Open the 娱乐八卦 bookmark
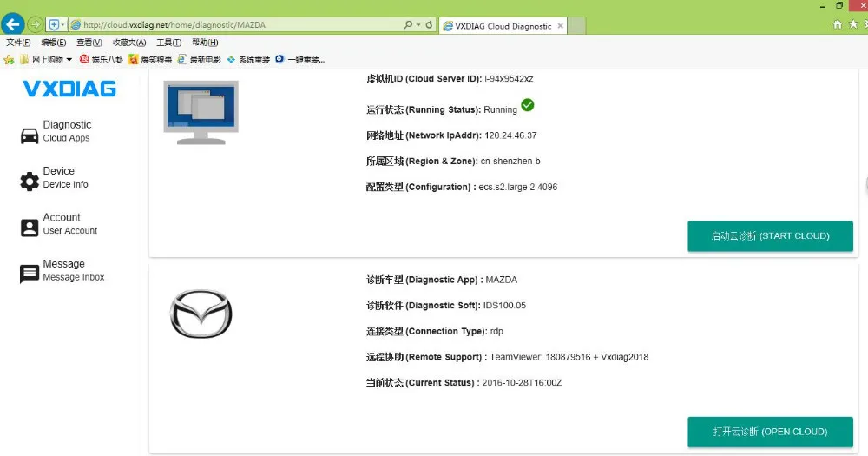The width and height of the screenshot is (868, 456). [102, 59]
